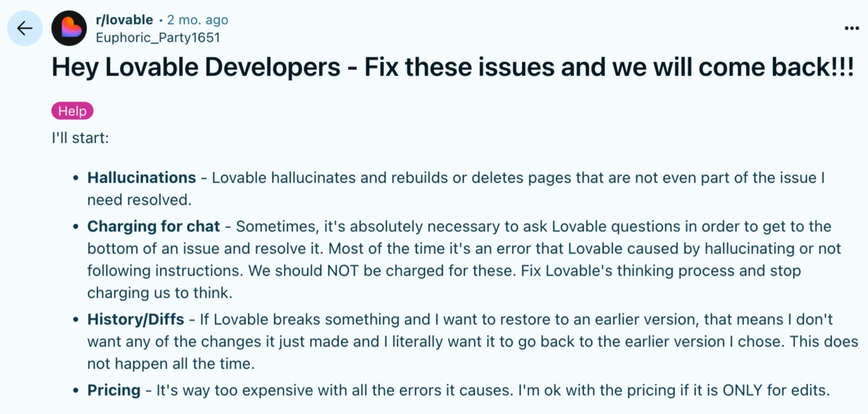
Task: Click the "2 mo. ago" timestamp
Action: pos(198,20)
